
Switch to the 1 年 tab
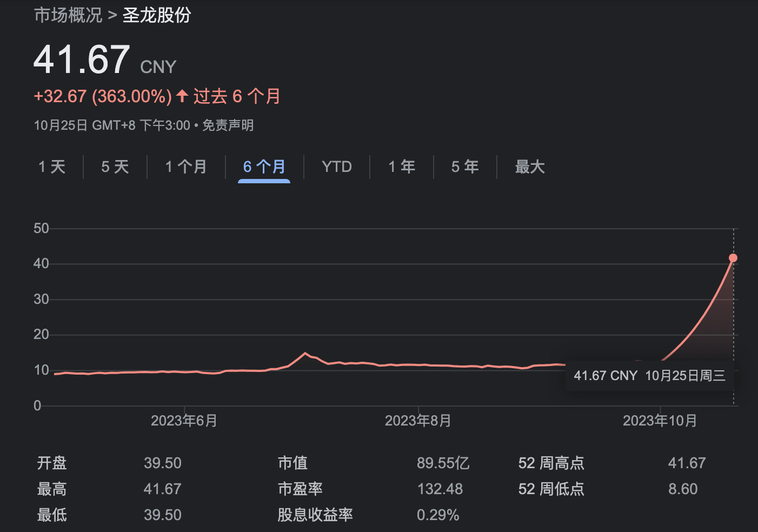coord(402,167)
